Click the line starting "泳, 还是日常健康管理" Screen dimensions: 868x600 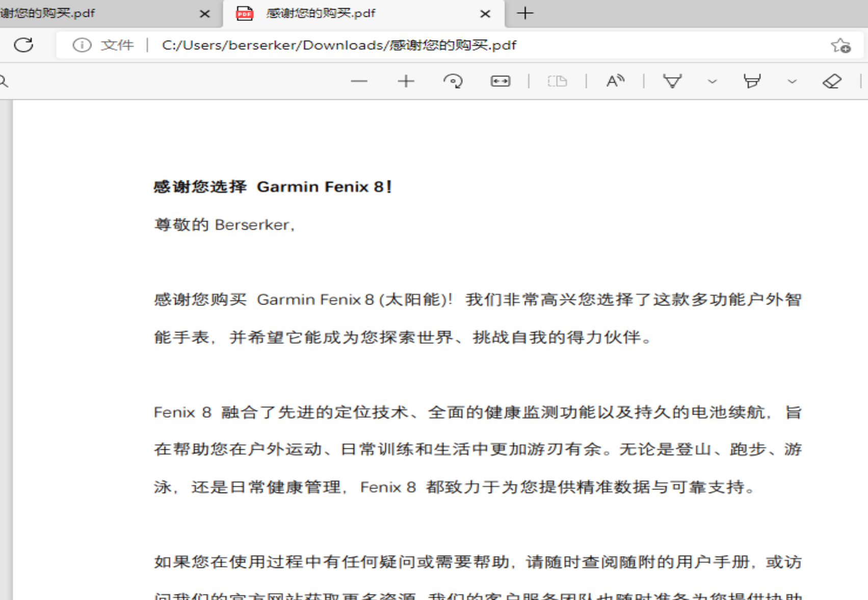(455, 487)
